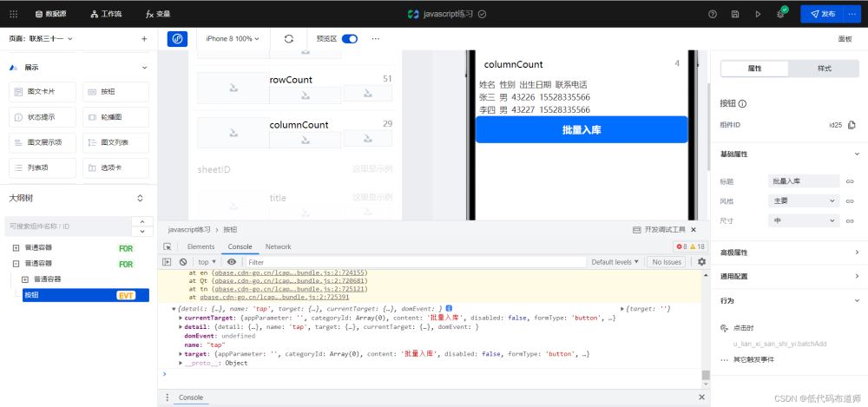
Task: Collapse the 基础属性 section
Action: [x=857, y=154]
